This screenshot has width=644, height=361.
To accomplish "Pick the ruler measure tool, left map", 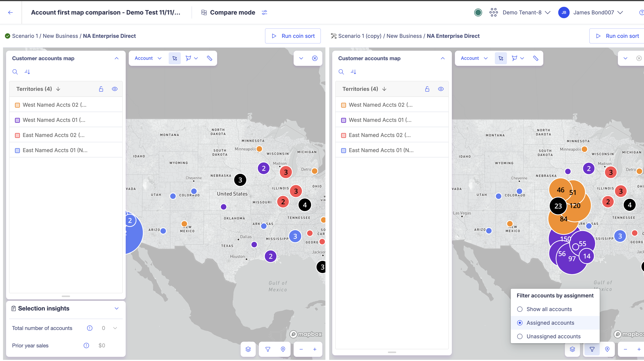I will (x=209, y=58).
